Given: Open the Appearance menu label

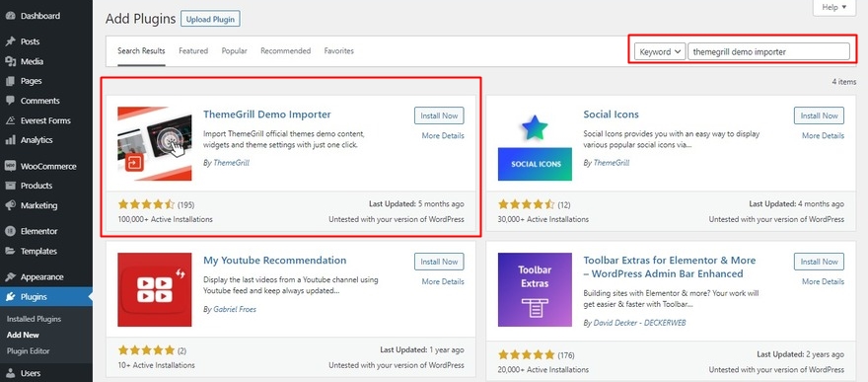Looking at the screenshot, I should tap(42, 276).
